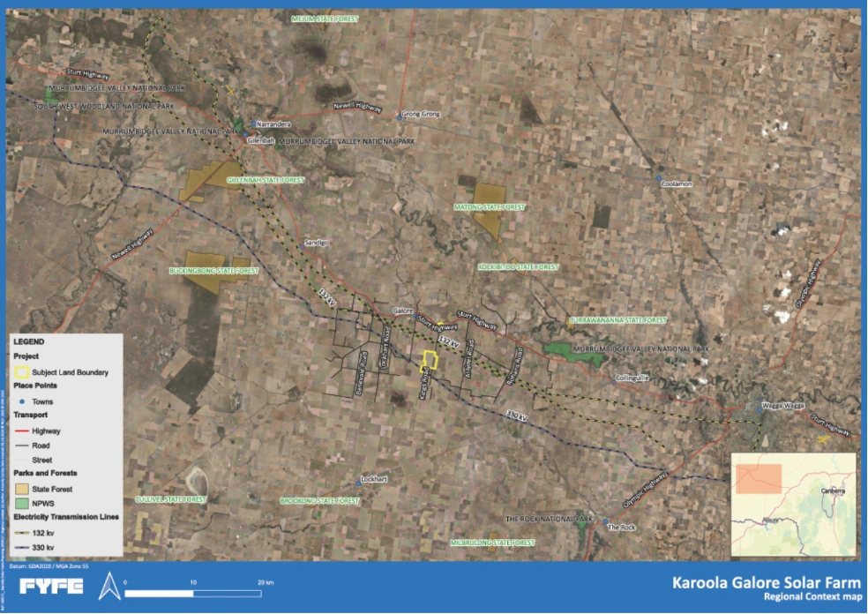
Task: Click the blue town dot at Coolamon
Action: (659, 178)
